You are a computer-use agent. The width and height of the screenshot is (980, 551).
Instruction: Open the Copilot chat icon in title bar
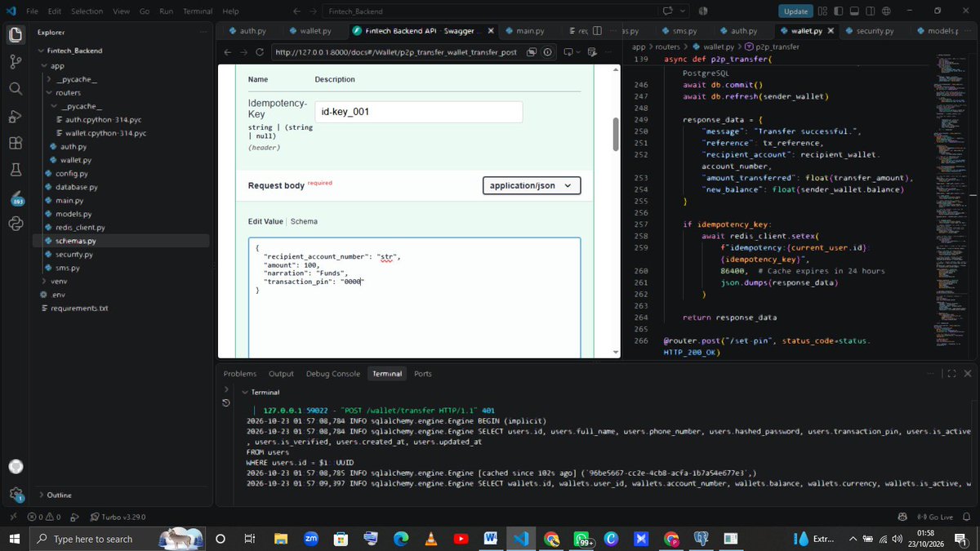click(x=667, y=11)
